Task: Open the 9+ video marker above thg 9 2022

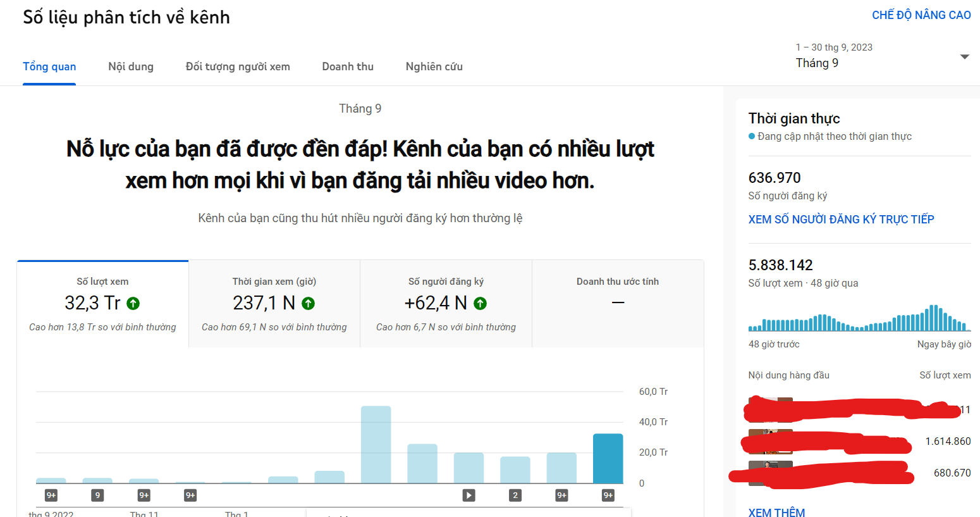Action: pyautogui.click(x=51, y=495)
